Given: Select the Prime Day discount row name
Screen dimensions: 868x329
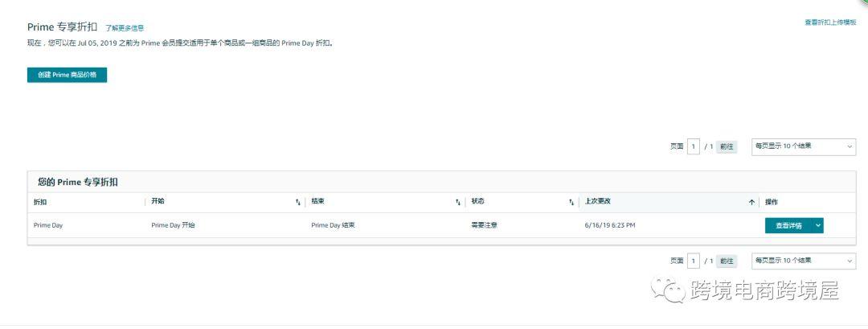Looking at the screenshot, I should 48,225.
